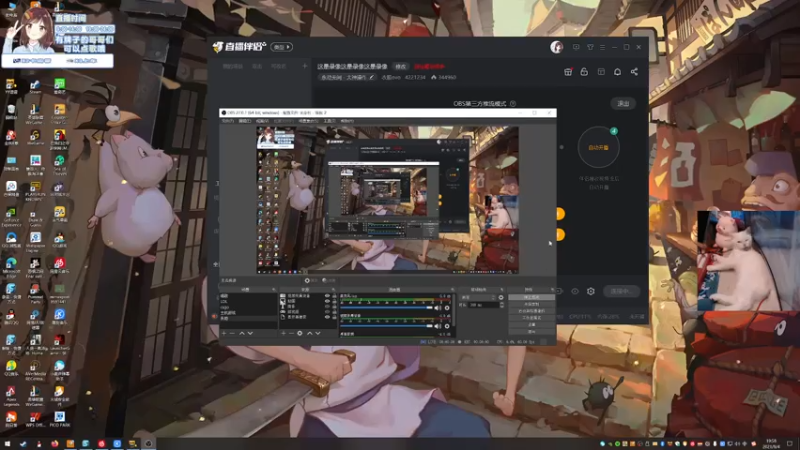Image resolution: width=800 pixels, height=450 pixels.
Task: Open settings gear at bottom of 直播伴侣
Action: (591, 291)
